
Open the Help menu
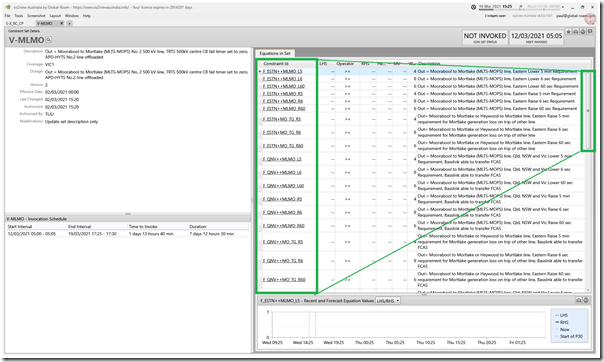point(87,16)
